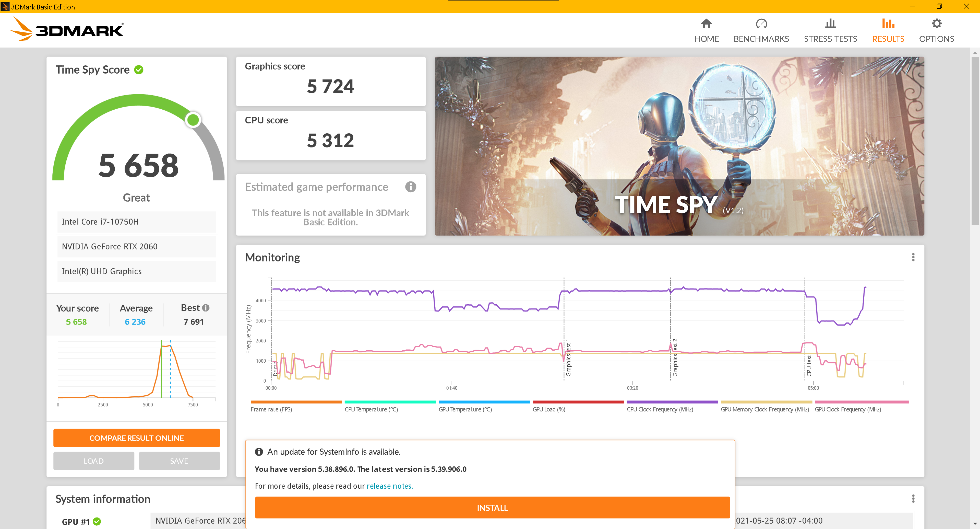Open System information three-dot menu

point(913,499)
